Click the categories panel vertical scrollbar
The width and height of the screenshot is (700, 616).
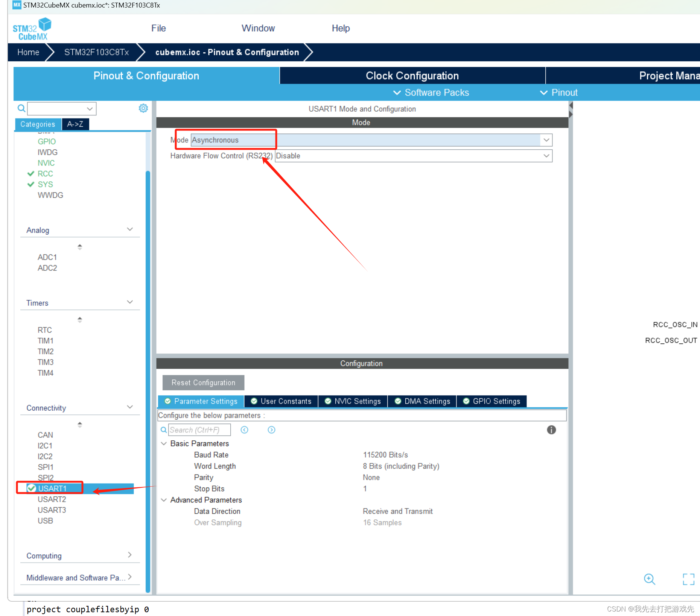(148, 381)
